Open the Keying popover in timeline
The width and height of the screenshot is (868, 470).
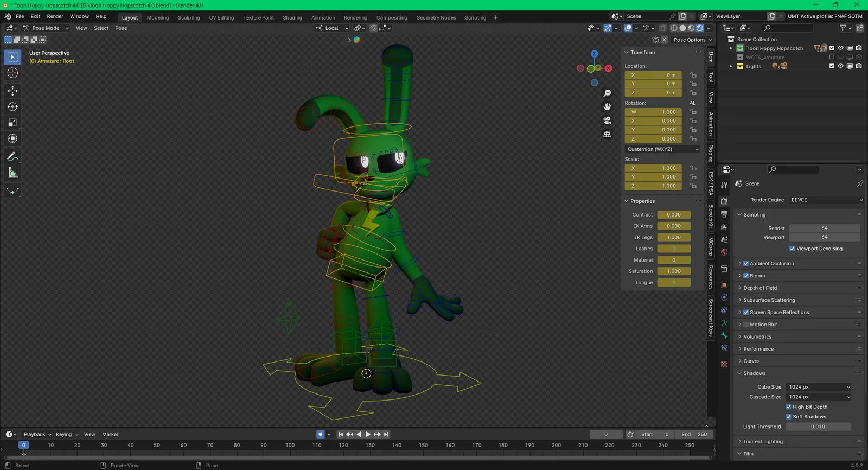click(67, 434)
